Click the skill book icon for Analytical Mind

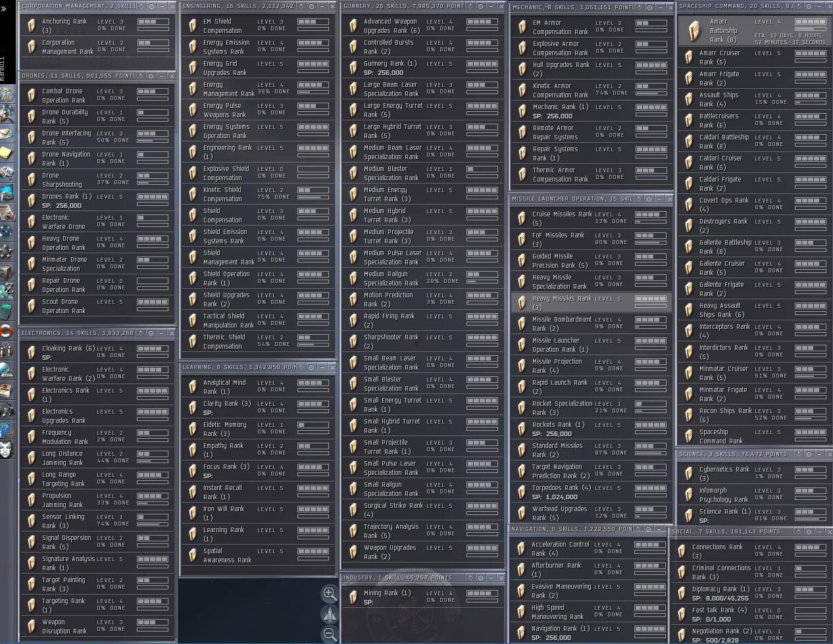click(191, 387)
